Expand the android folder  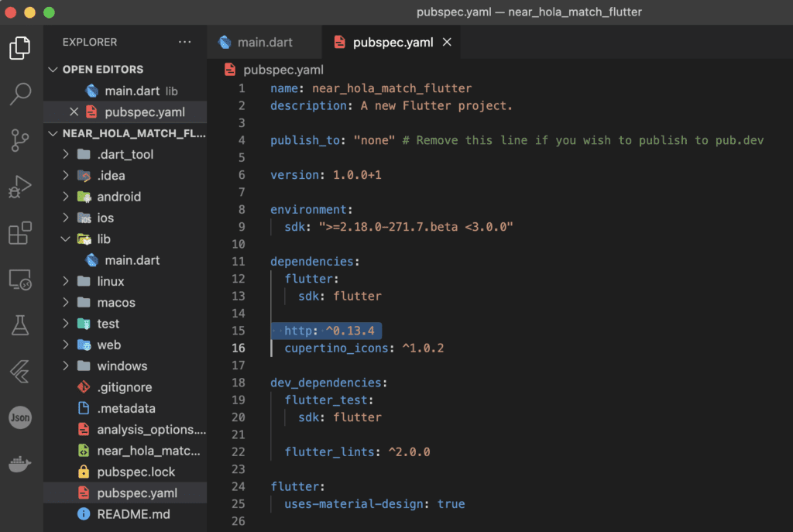tap(125, 197)
